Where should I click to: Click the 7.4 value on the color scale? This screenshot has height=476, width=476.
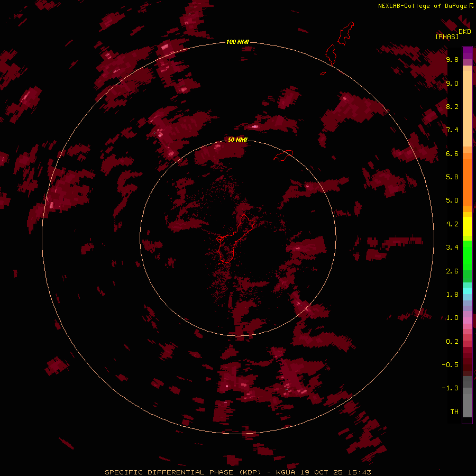point(452,130)
